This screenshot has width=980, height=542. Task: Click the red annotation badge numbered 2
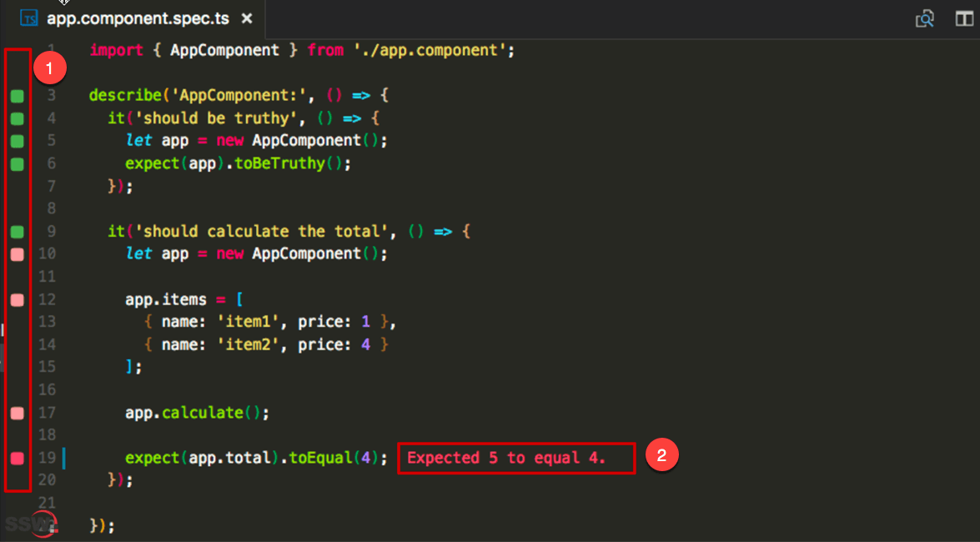click(662, 456)
